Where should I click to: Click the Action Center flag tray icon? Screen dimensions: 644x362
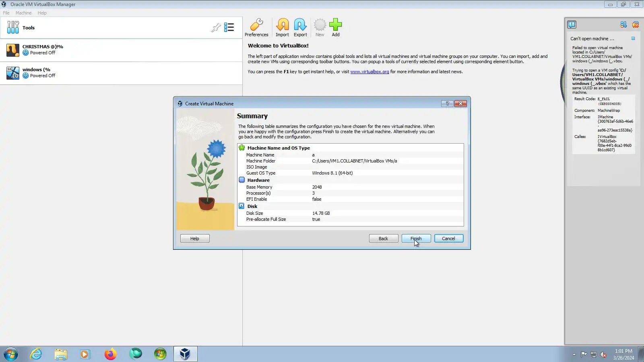(x=584, y=355)
